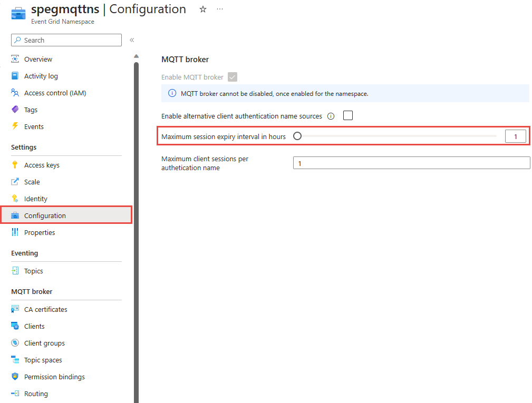
Task: View the Activity log
Action: (x=42, y=75)
